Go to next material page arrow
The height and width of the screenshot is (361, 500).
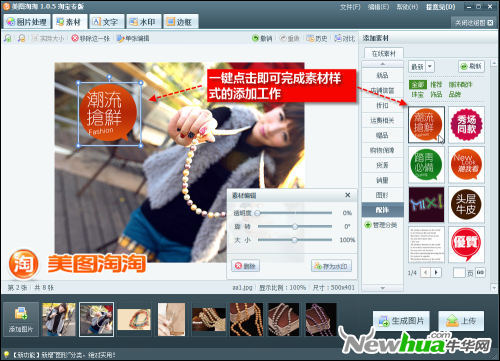[436, 273]
